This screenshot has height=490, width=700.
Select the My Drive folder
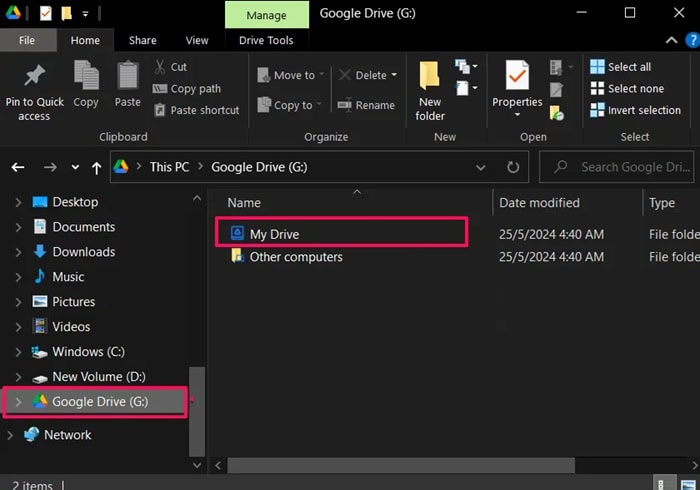(x=274, y=234)
